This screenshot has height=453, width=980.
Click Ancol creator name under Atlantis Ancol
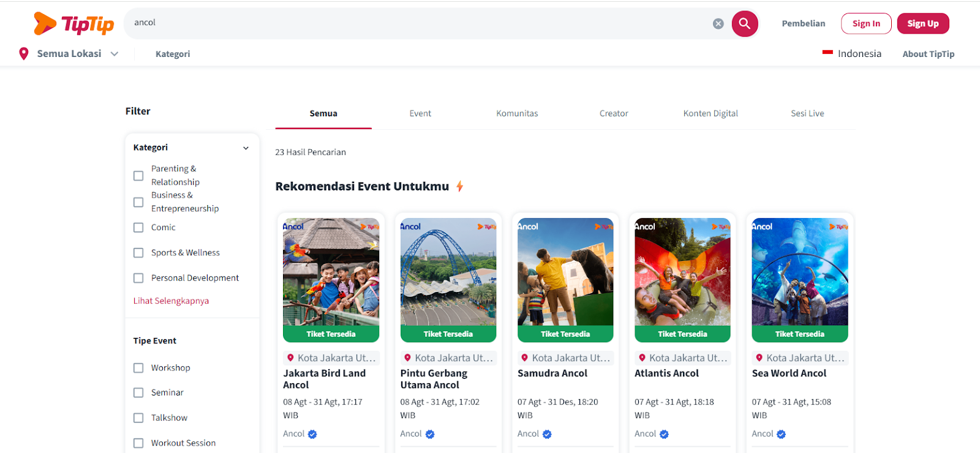645,434
